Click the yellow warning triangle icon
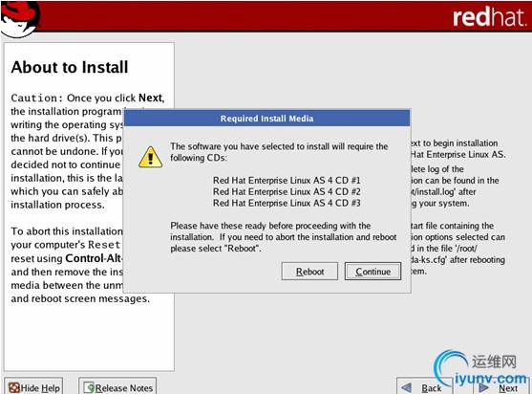This screenshot has height=394, width=532. [150, 157]
